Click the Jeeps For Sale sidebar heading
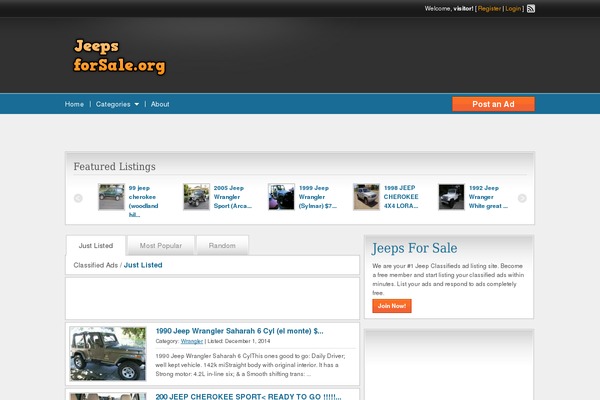 [414, 248]
